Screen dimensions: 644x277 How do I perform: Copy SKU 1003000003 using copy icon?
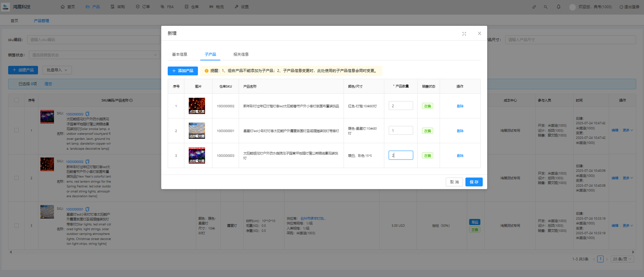pos(87,114)
